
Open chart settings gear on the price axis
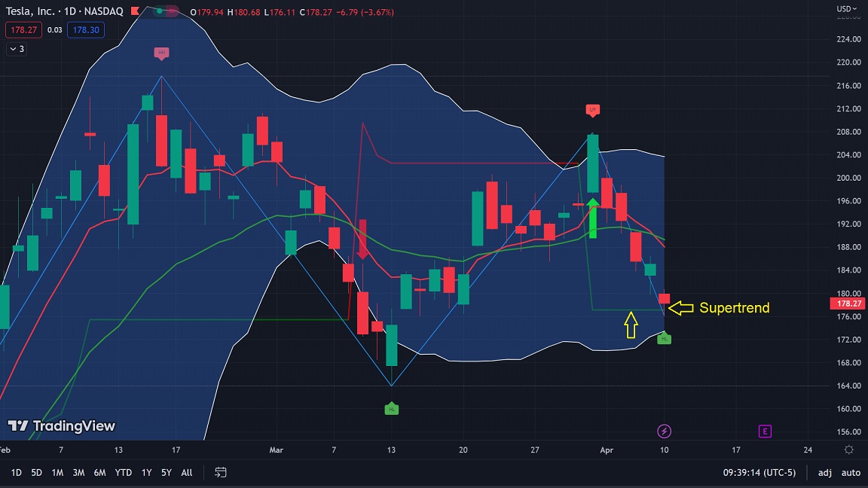848,450
